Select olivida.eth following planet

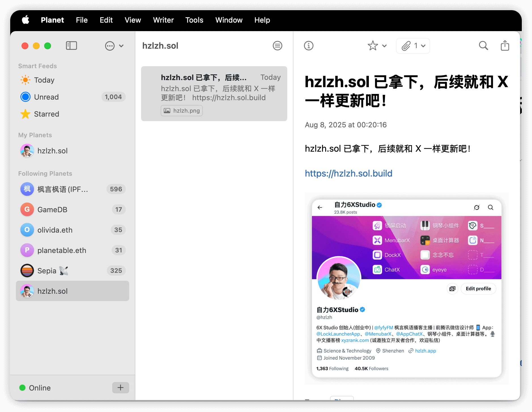pos(73,230)
